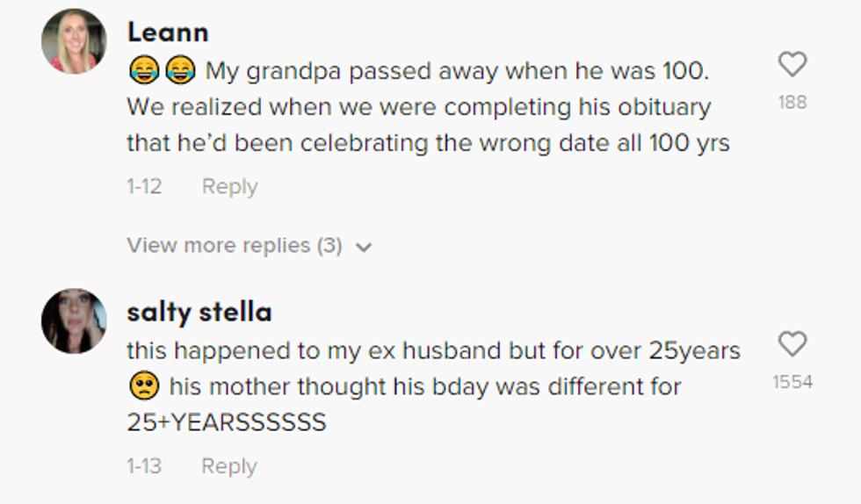The height and width of the screenshot is (504, 861).
Task: Click the '25+YEARSSSSSS' text
Action: click(x=226, y=422)
